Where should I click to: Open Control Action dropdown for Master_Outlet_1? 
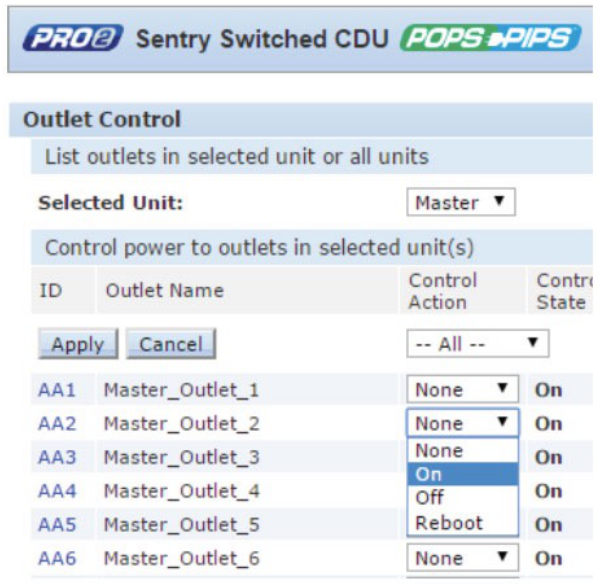(462, 389)
